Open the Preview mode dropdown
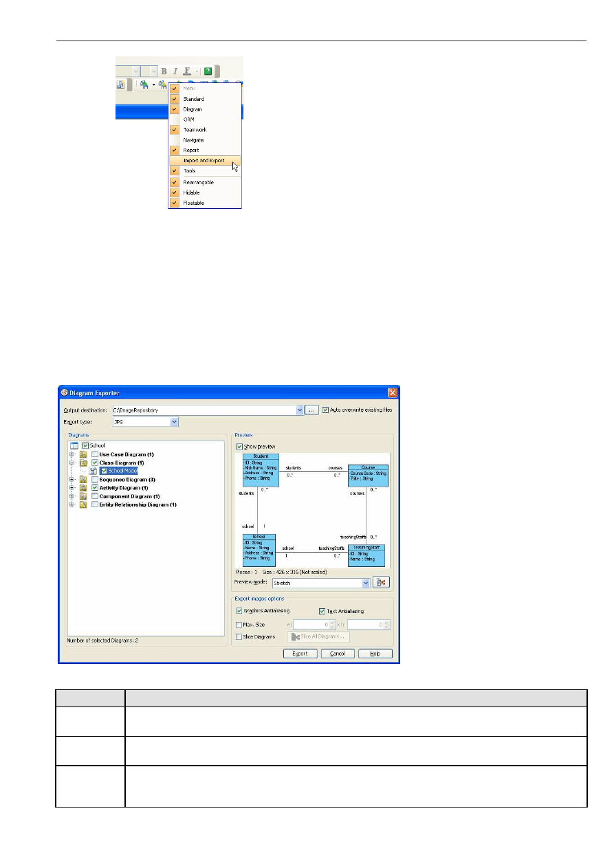 (x=366, y=582)
